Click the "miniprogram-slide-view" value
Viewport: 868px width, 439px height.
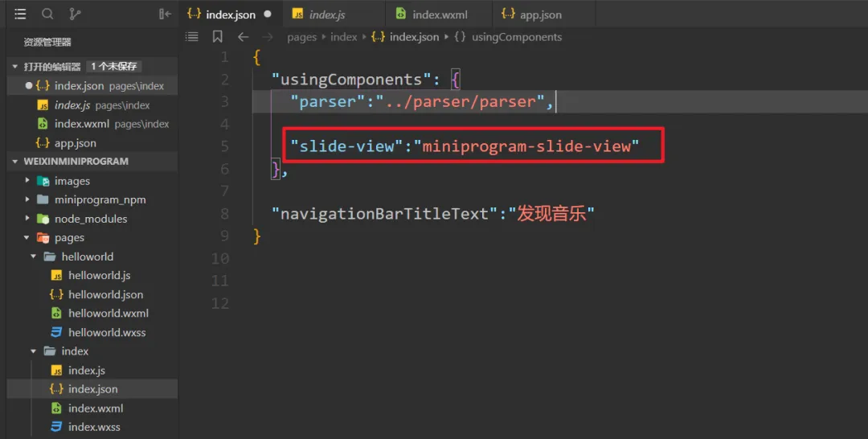[x=526, y=146]
